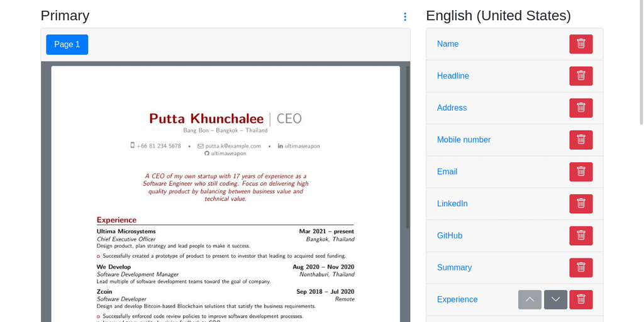Open the Summary section link

pyautogui.click(x=454, y=268)
